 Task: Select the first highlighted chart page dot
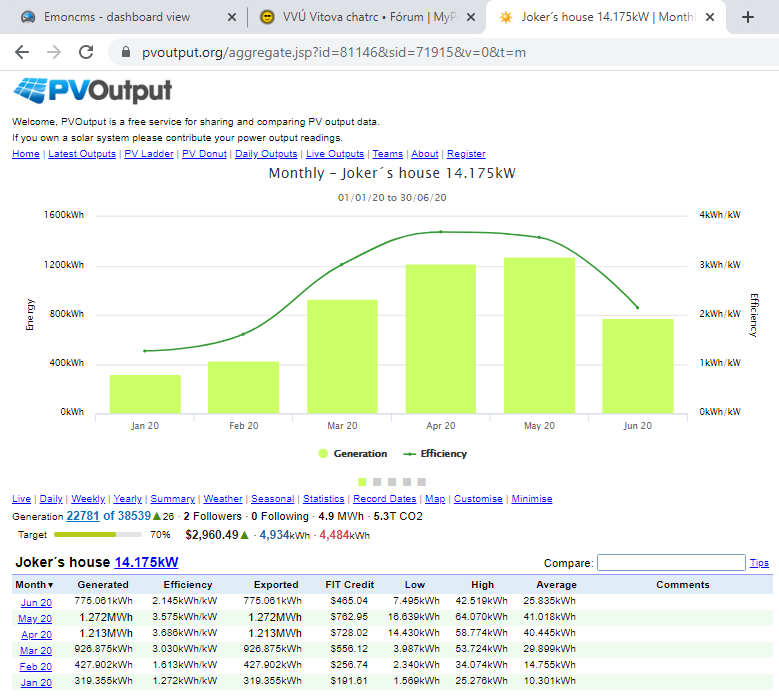pos(363,481)
